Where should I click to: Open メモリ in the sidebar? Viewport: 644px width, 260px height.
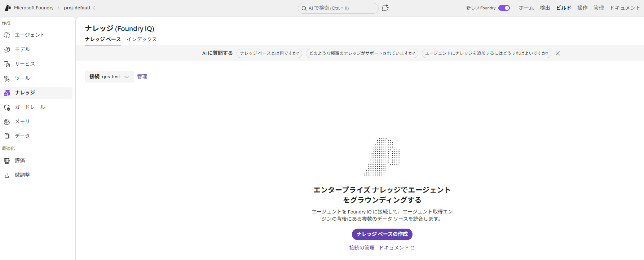point(36,122)
